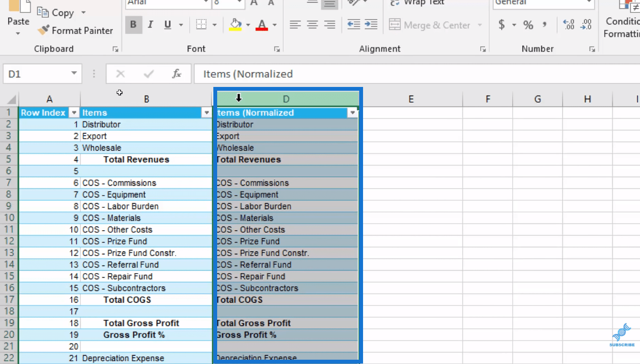Select row 17 header
The image size is (640, 364).
9,300
